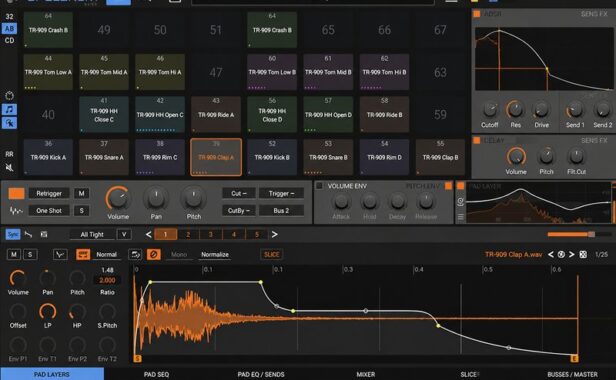Click the muted speaker icon below RR
The width and height of the screenshot is (616, 380).
9,168
